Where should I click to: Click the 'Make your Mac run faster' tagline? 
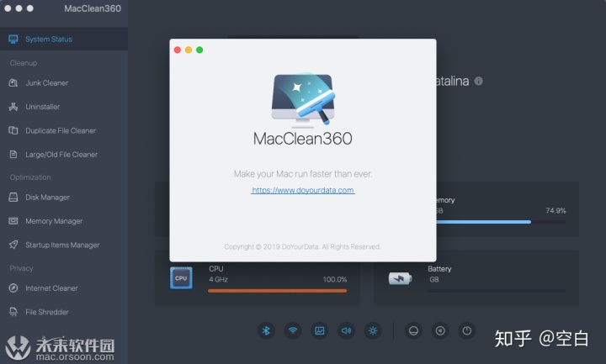[x=303, y=174]
